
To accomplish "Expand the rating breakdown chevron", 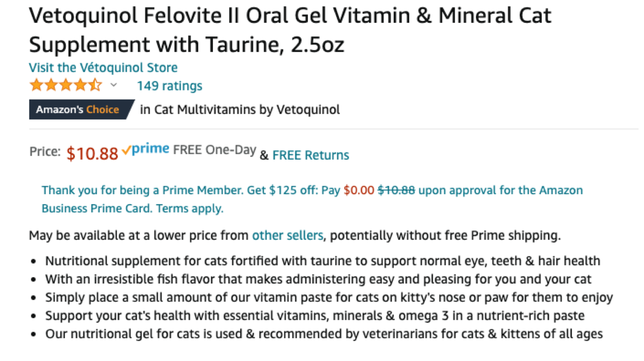I will tap(113, 85).
